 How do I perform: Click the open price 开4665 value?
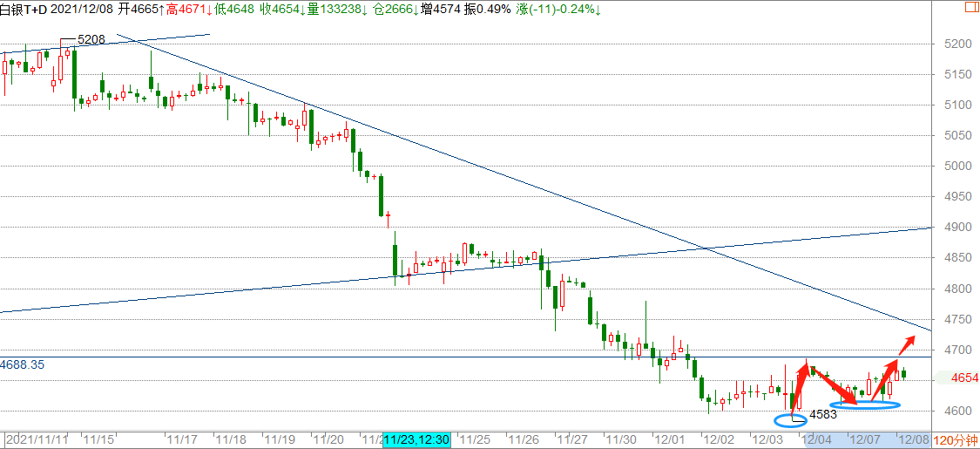coord(140,10)
